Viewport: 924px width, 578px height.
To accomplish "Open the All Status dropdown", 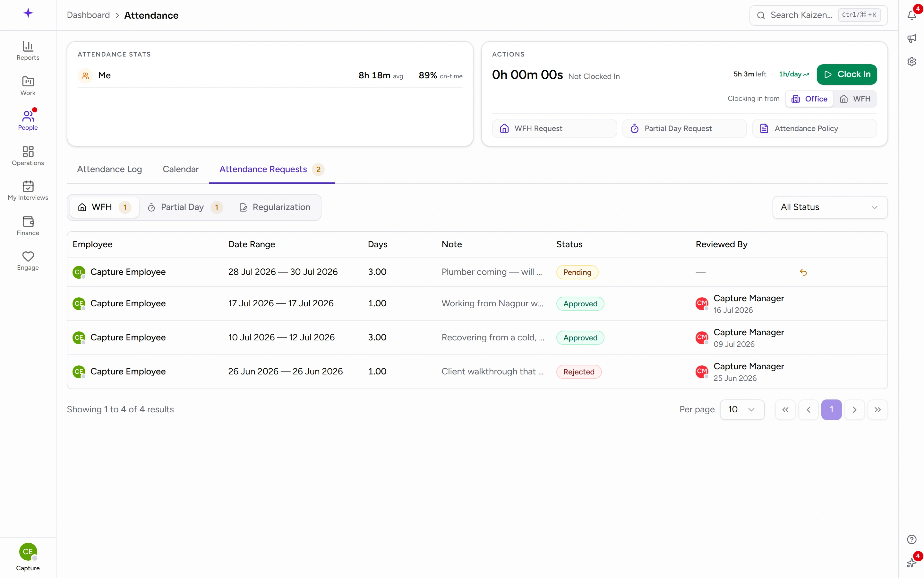I will pos(830,207).
